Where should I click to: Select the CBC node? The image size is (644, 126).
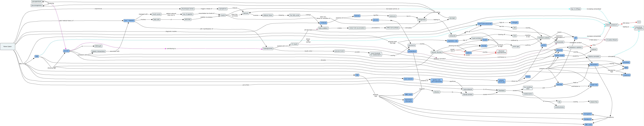click(x=357, y=75)
